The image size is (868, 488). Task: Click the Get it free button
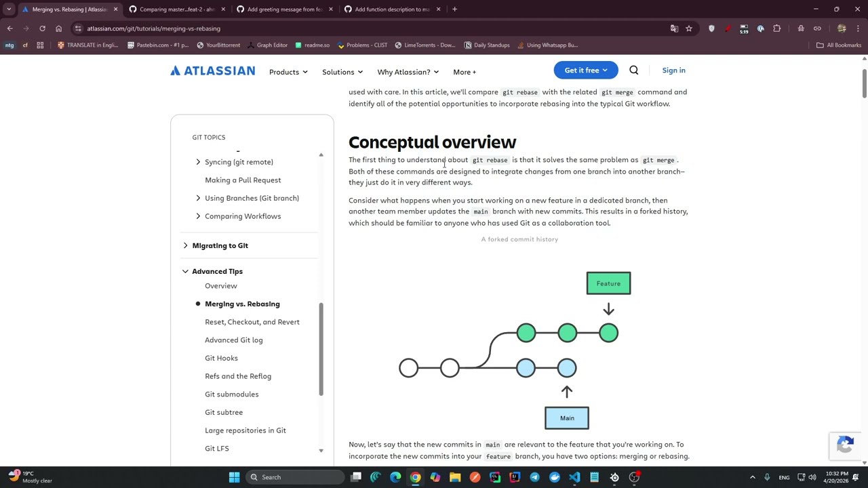tap(586, 70)
